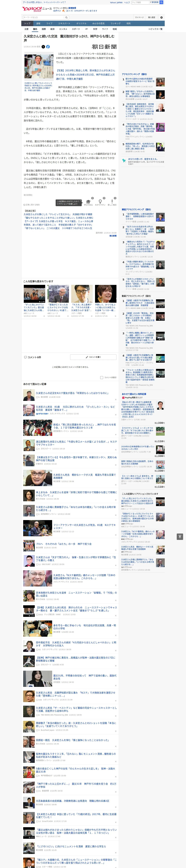
Task: Check the コメント非表示 checkbox
Action: [102, 377]
